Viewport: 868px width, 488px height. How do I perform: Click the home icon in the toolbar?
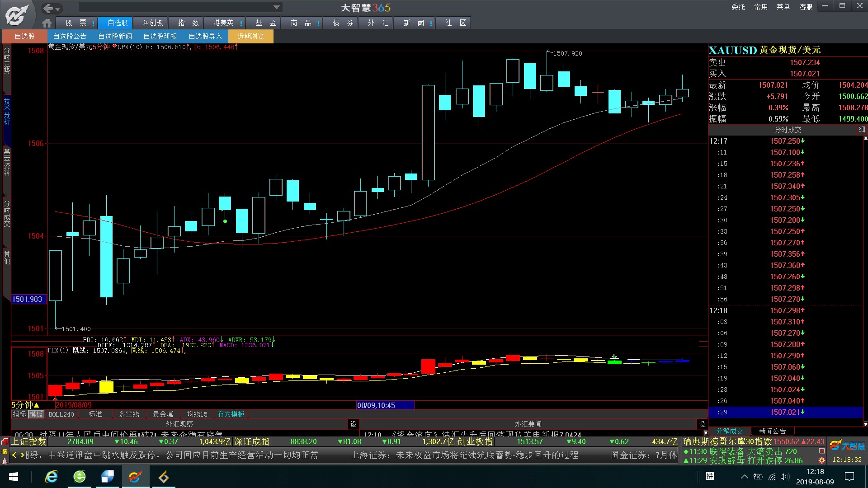click(47, 23)
